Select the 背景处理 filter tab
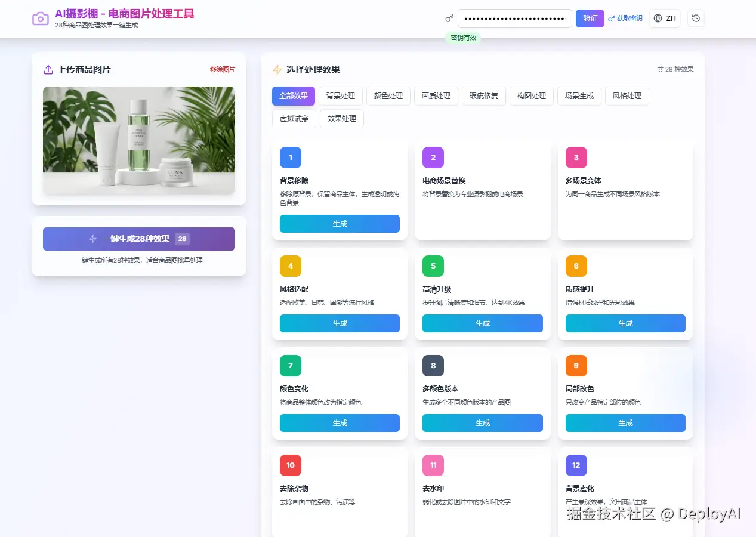 coord(341,96)
